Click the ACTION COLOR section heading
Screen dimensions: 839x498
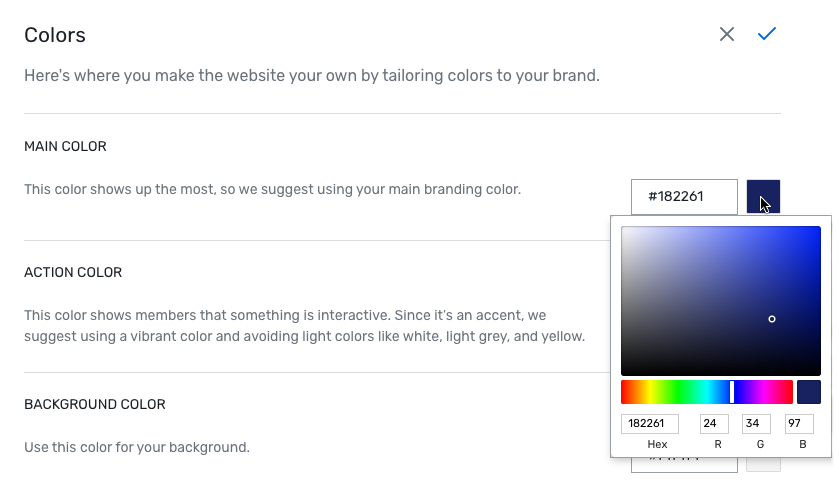pos(73,272)
